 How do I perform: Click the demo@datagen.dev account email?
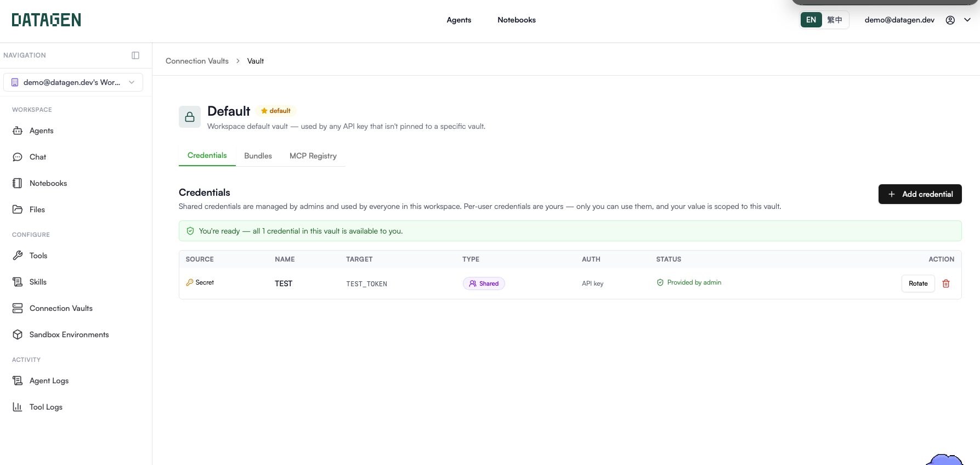pyautogui.click(x=899, y=20)
